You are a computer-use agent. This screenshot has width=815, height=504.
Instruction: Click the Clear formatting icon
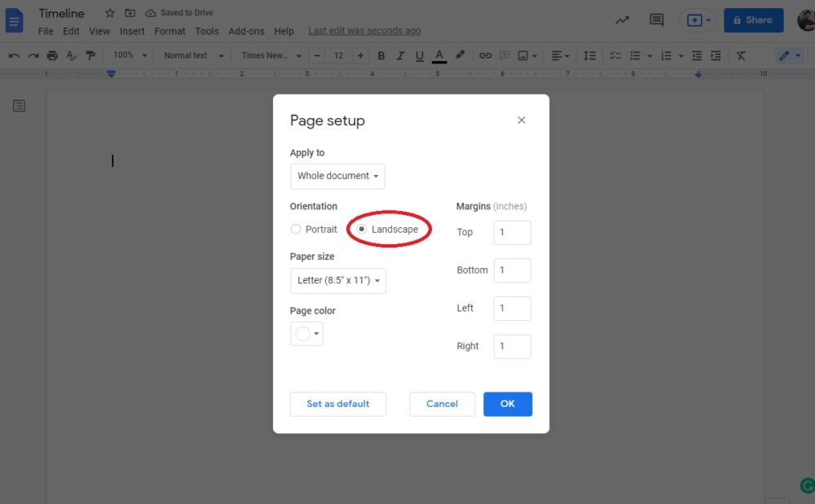click(742, 55)
